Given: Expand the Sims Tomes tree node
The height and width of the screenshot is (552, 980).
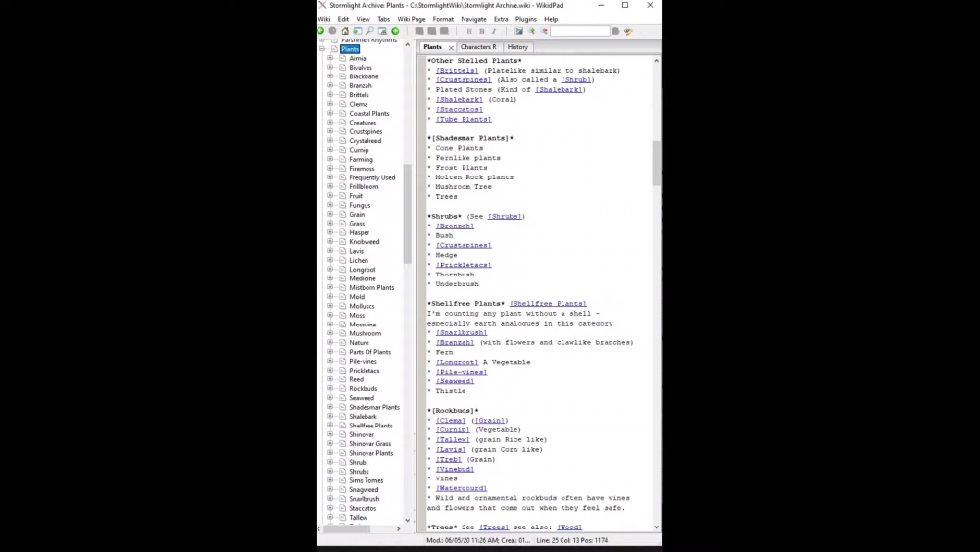Looking at the screenshot, I should (x=330, y=480).
